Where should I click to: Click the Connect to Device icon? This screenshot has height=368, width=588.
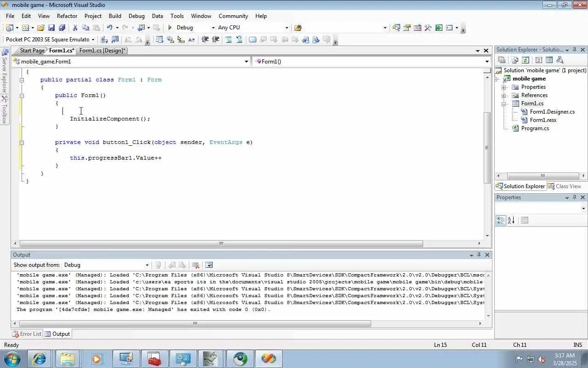pyautogui.click(x=104, y=40)
